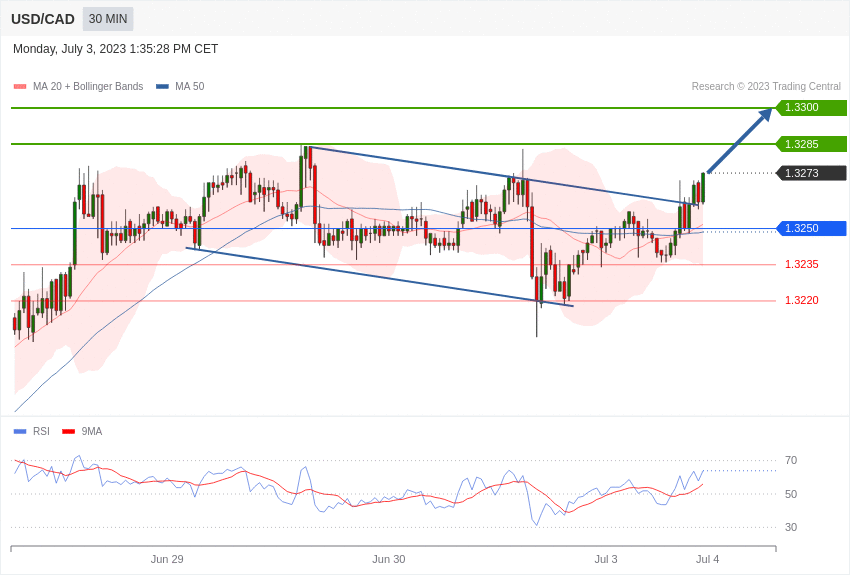The height and width of the screenshot is (576, 850).
Task: Click the Jun 29 date axis label
Action: click(167, 559)
